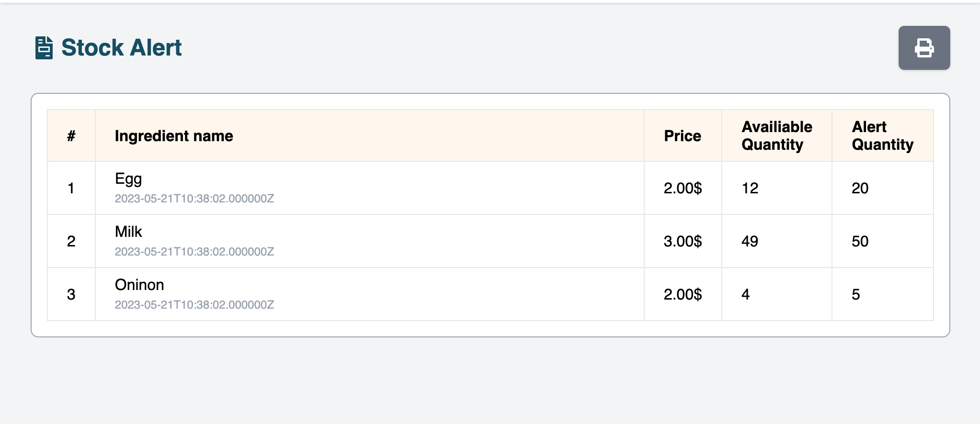Click the # column header
Image resolution: width=980 pixels, height=424 pixels.
coord(71,136)
